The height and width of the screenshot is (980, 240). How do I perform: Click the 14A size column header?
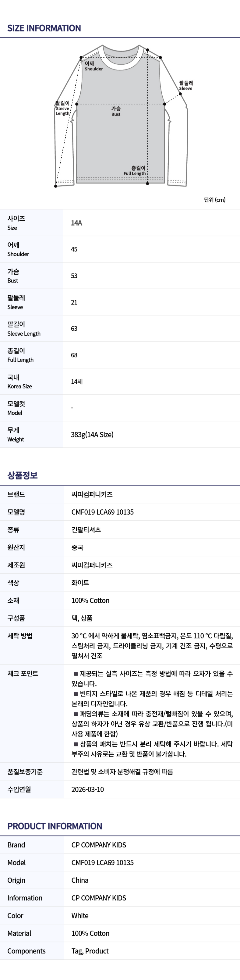76,223
